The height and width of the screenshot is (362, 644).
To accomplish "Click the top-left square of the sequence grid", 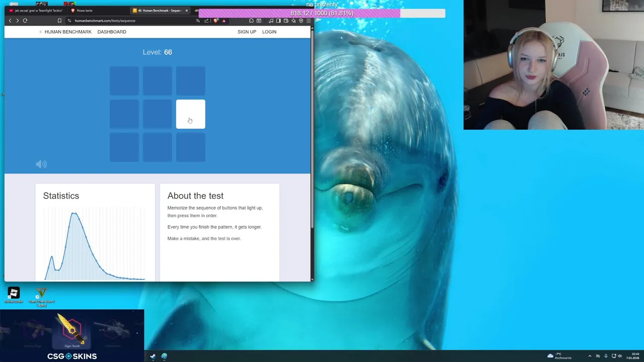I will (x=124, y=81).
